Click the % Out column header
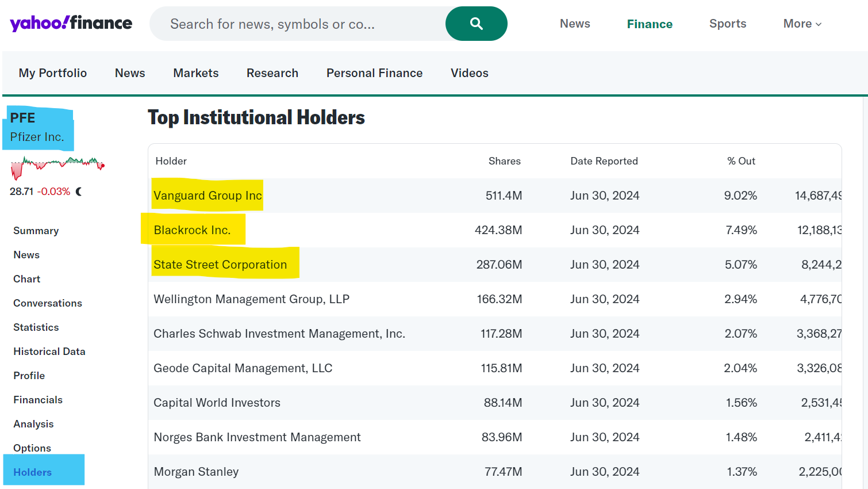This screenshot has height=489, width=868. 741,161
